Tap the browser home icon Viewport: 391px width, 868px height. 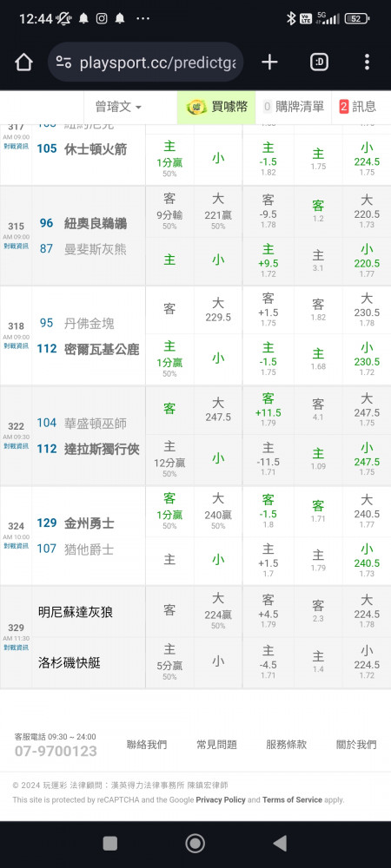23,62
